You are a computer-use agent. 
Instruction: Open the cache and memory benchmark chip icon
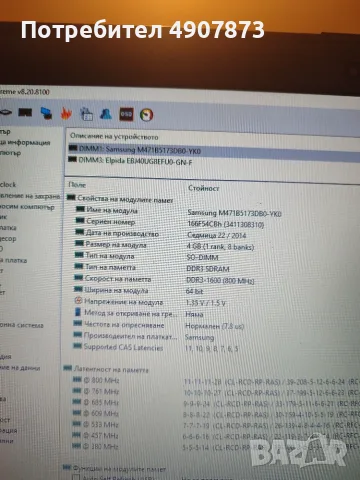tap(25, 112)
